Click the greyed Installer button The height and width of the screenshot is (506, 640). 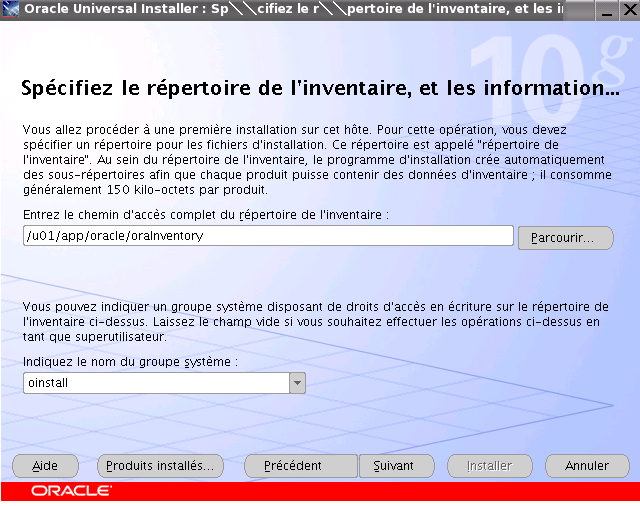[x=490, y=466]
